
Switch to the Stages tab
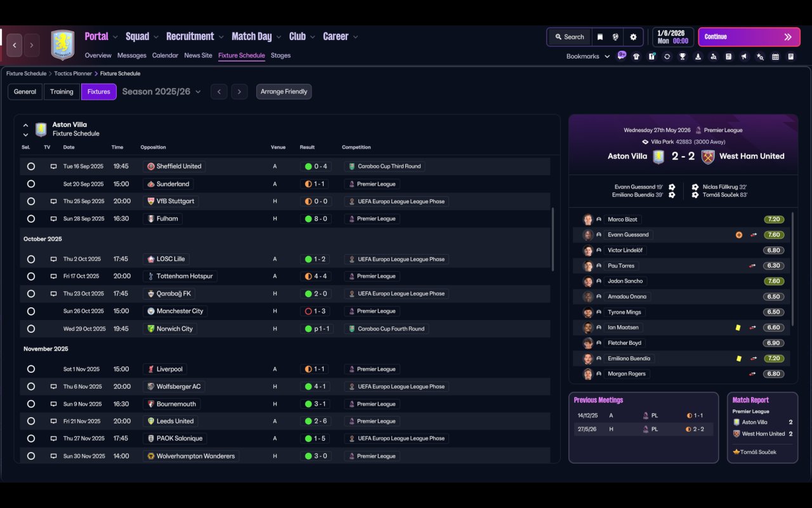coord(280,55)
